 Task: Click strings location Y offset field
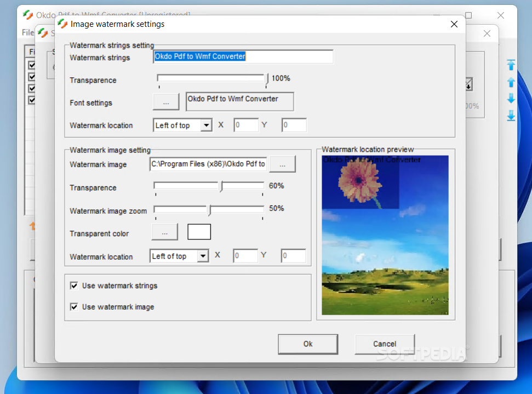click(294, 125)
